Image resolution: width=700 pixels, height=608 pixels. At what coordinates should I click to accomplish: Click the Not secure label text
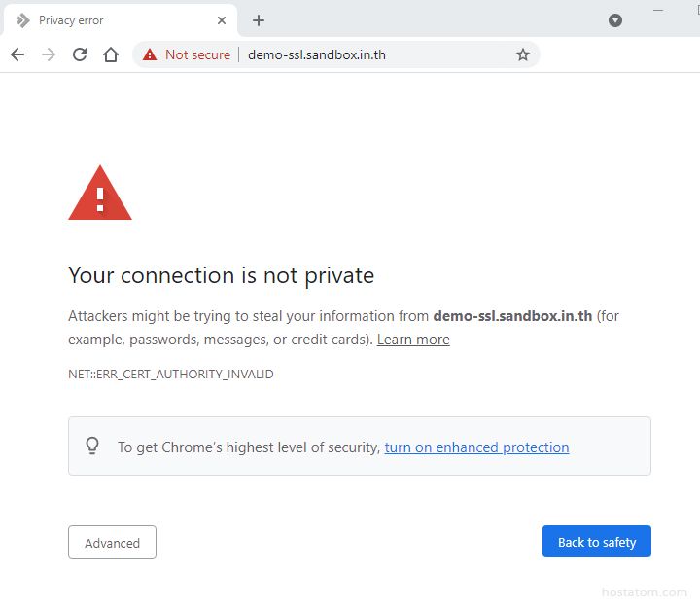[x=197, y=54]
